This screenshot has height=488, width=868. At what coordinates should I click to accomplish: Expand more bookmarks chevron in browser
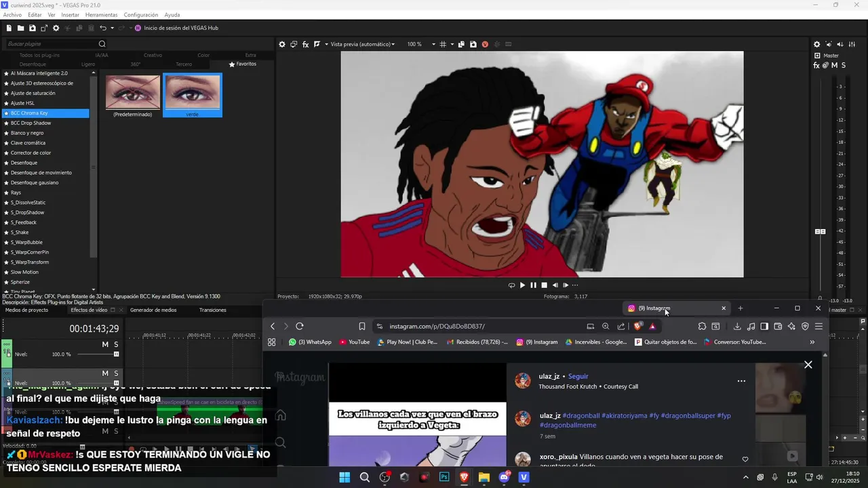(812, 342)
